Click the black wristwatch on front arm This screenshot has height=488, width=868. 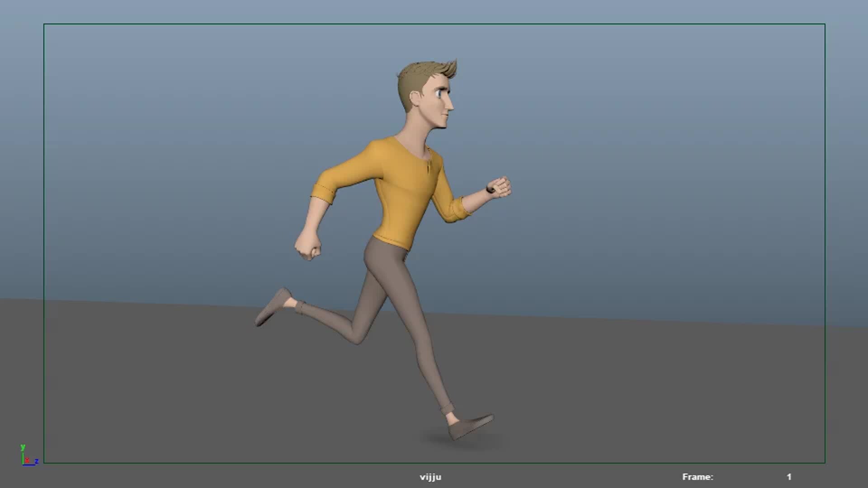point(490,189)
